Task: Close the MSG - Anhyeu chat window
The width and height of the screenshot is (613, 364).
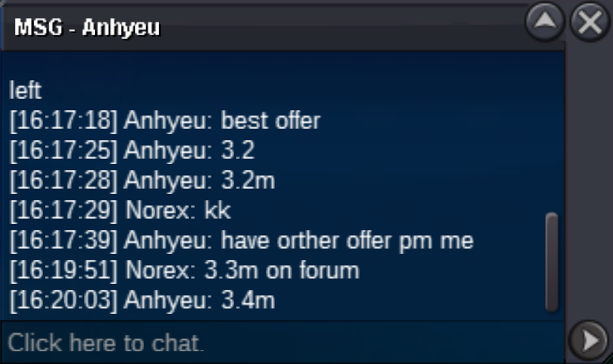Action: point(590,22)
